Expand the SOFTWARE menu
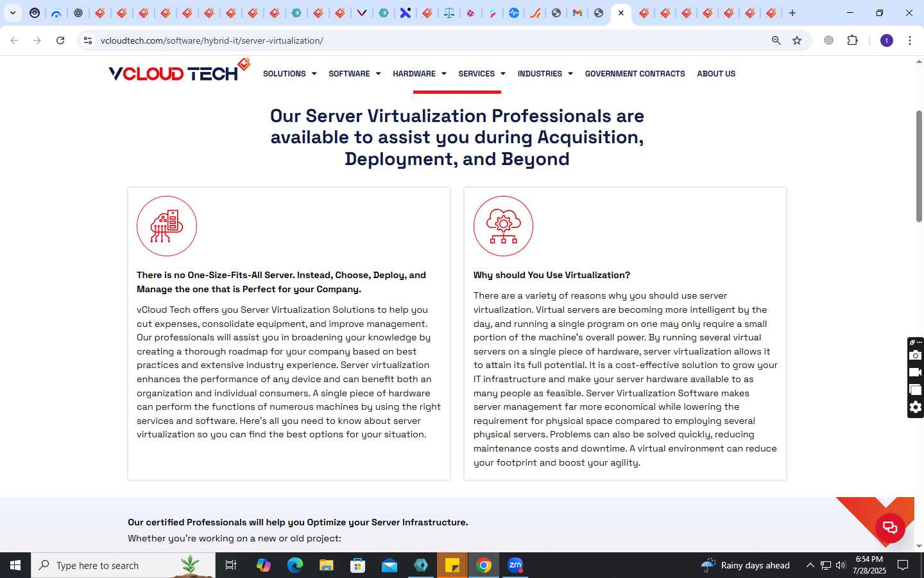 tap(354, 74)
